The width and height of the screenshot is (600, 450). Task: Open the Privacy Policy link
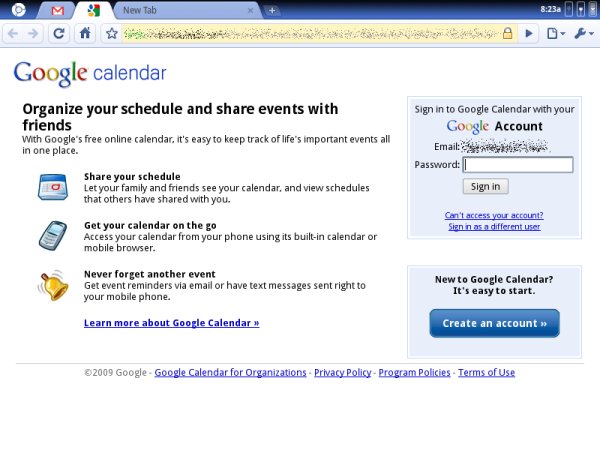(342, 372)
